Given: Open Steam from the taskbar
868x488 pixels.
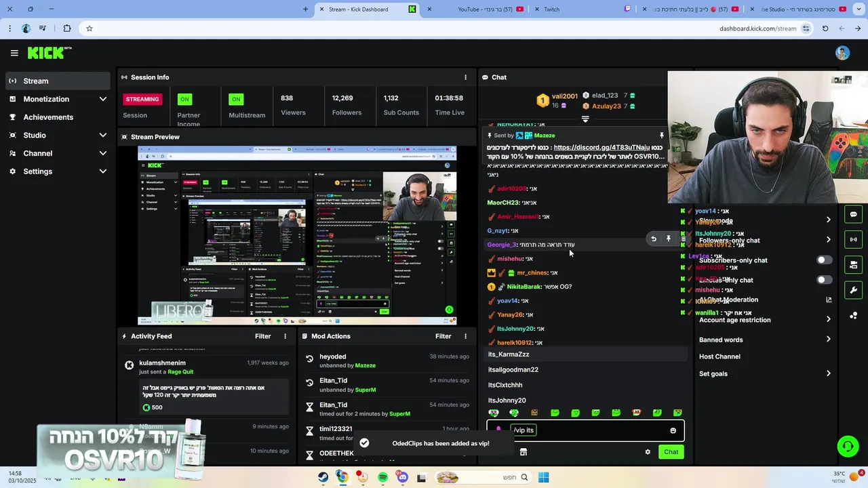Looking at the screenshot, I should [x=323, y=477].
